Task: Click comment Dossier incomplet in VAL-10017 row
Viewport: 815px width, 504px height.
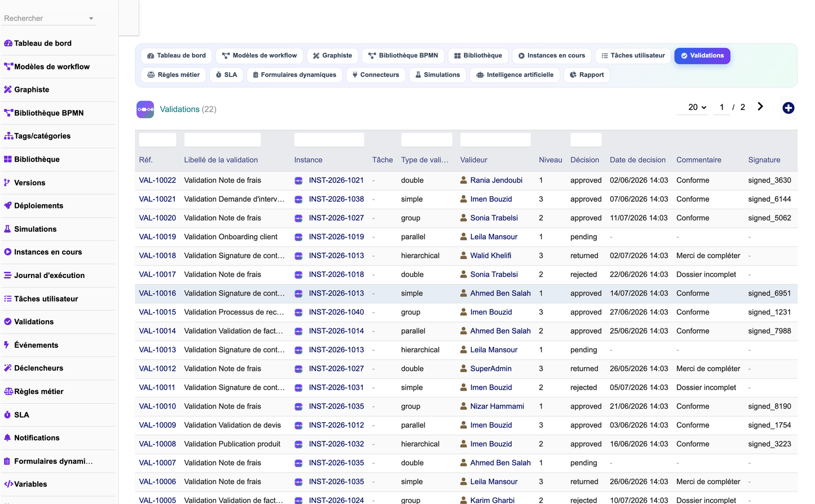Action: click(706, 275)
